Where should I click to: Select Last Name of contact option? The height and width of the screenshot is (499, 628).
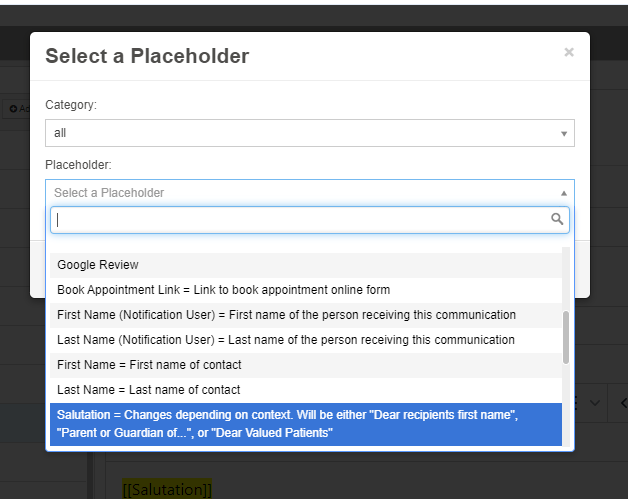click(x=306, y=390)
